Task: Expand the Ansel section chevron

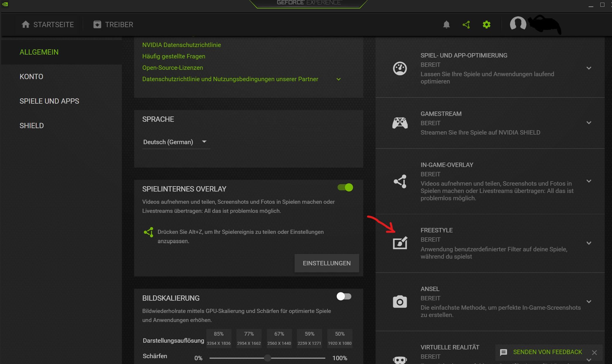Action: [589, 302]
